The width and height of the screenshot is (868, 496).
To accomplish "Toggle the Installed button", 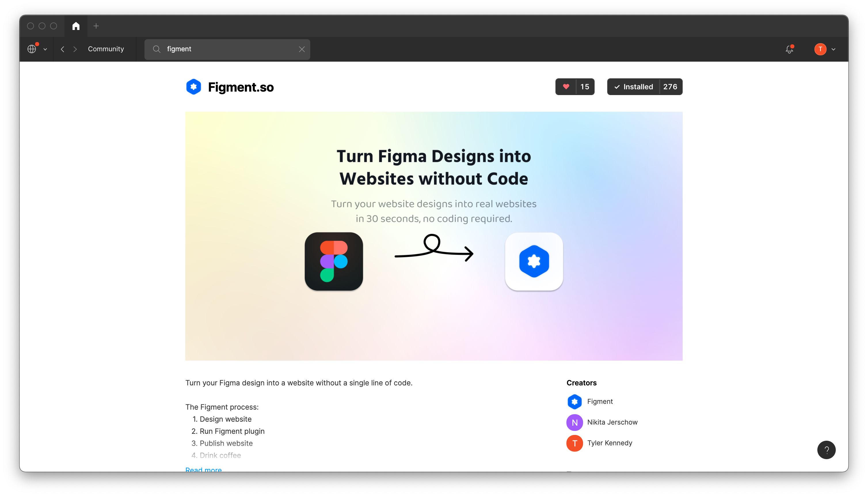I will tap(633, 86).
